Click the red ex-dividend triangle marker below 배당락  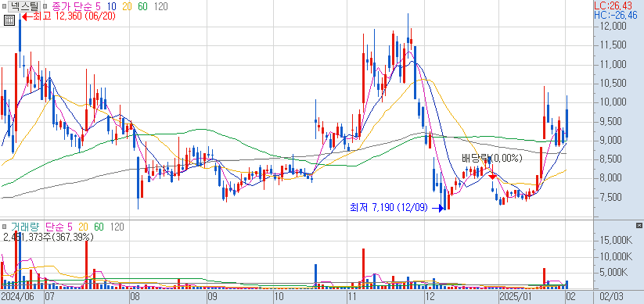pos(492,177)
